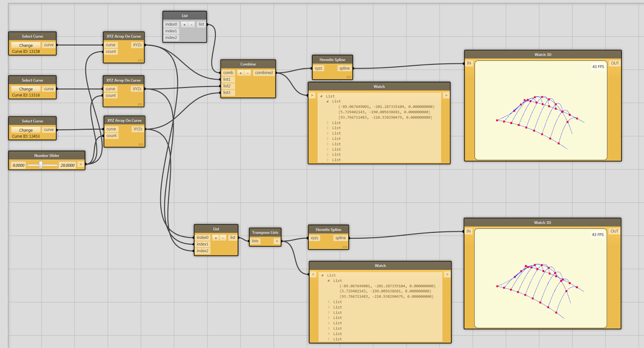This screenshot has height=348, width=644.
Task: Change the curve with ID 13453
Action: tap(26, 130)
